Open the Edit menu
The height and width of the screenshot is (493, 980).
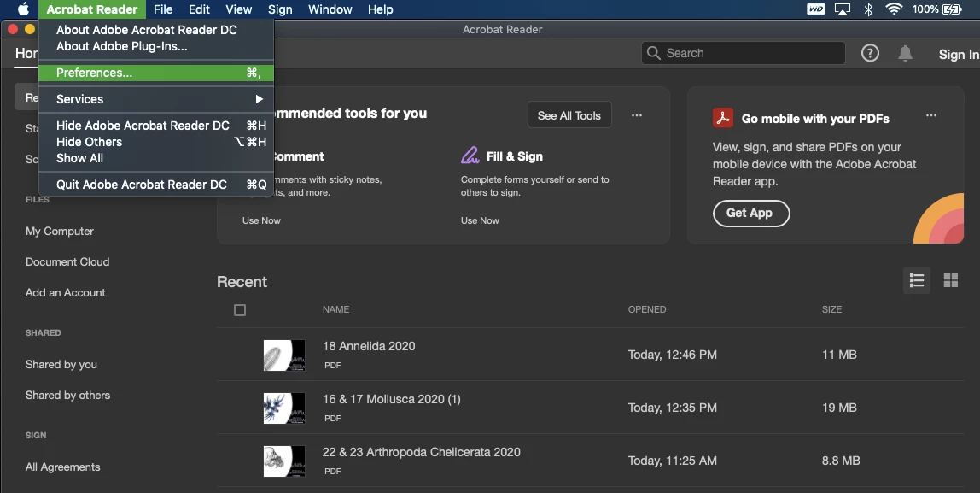[x=199, y=9]
